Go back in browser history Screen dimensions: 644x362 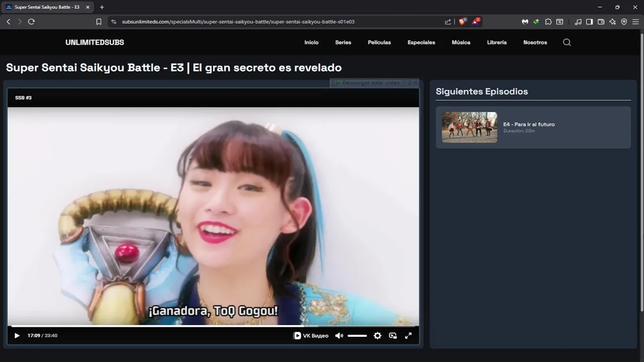pyautogui.click(x=9, y=22)
